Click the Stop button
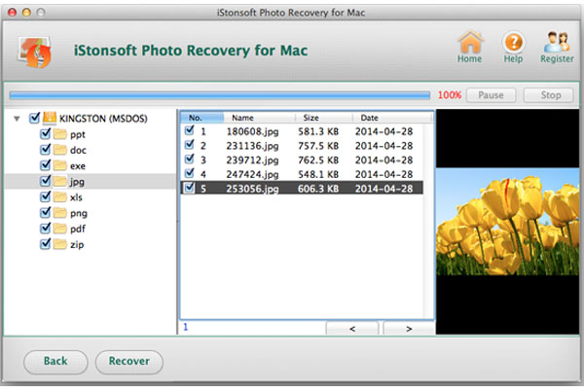Viewport: 584px width, 392px height. (x=548, y=95)
